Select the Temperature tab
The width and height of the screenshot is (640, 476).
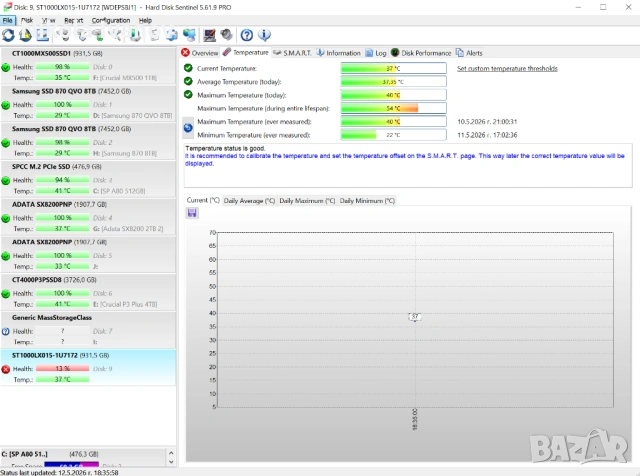pos(246,52)
